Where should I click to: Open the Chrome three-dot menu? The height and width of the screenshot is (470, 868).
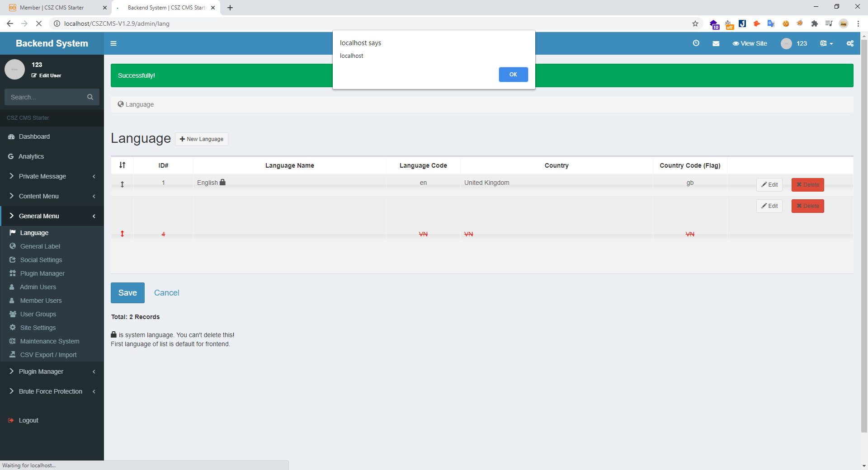coord(858,23)
